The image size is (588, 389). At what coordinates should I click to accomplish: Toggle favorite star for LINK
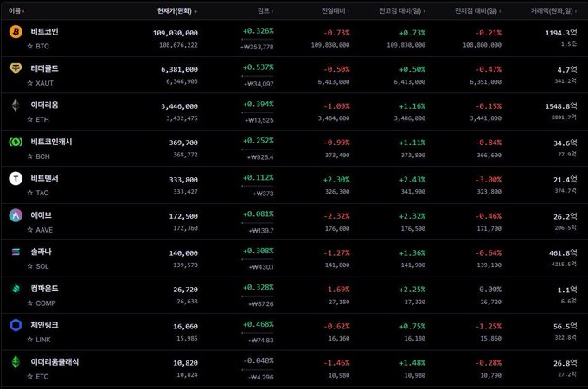(x=30, y=340)
